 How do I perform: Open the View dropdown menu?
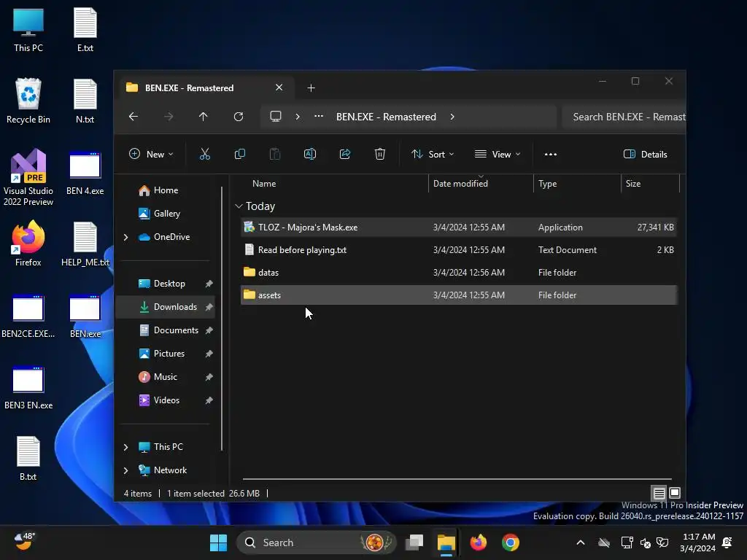pos(498,155)
